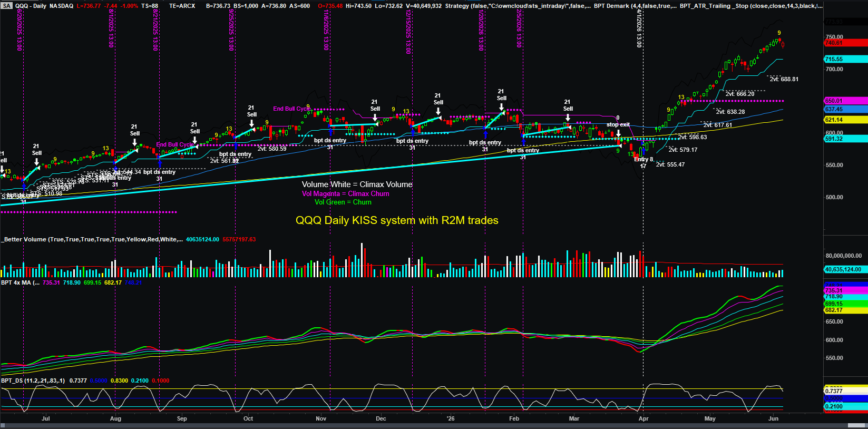Viewport: 868px width, 429px height.
Task: Open the BPT_ATR_Trailing _Stop study label
Action: click(751, 6)
